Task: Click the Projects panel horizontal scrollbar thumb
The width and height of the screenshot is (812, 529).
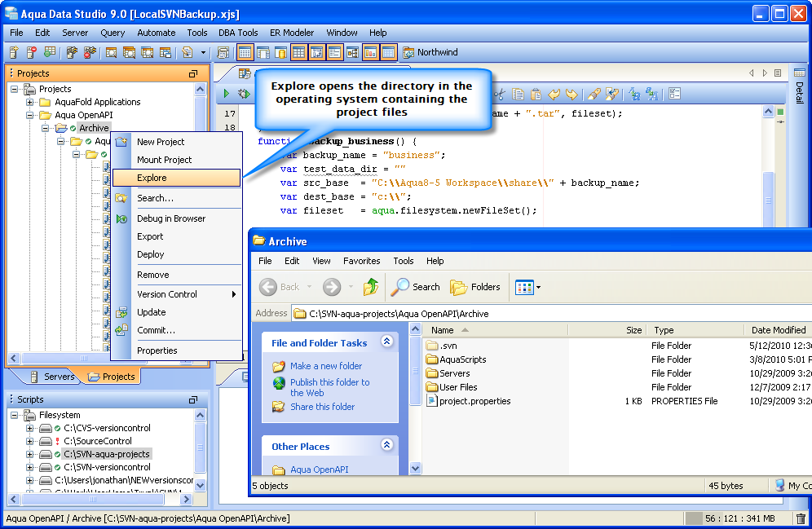Action: tap(84, 358)
